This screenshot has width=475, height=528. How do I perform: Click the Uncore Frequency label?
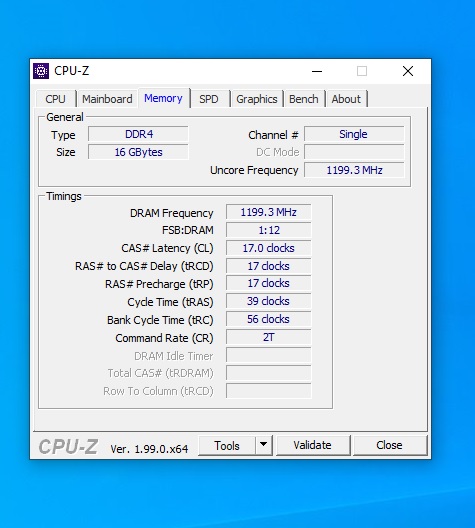pos(254,170)
